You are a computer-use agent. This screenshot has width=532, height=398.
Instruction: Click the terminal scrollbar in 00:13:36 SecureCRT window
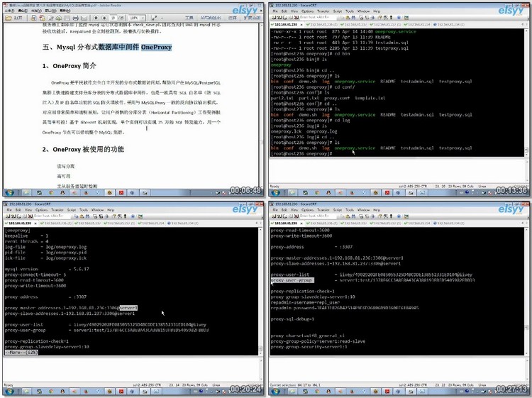click(x=526, y=93)
